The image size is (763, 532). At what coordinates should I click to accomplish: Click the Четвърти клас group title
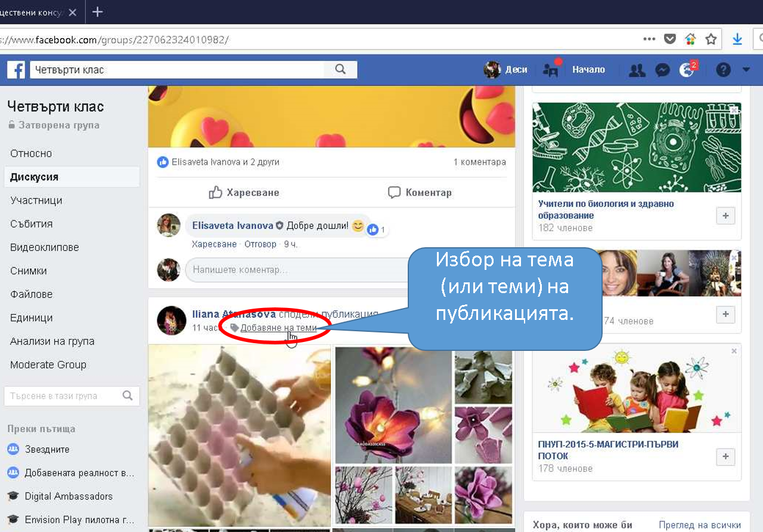click(x=55, y=107)
